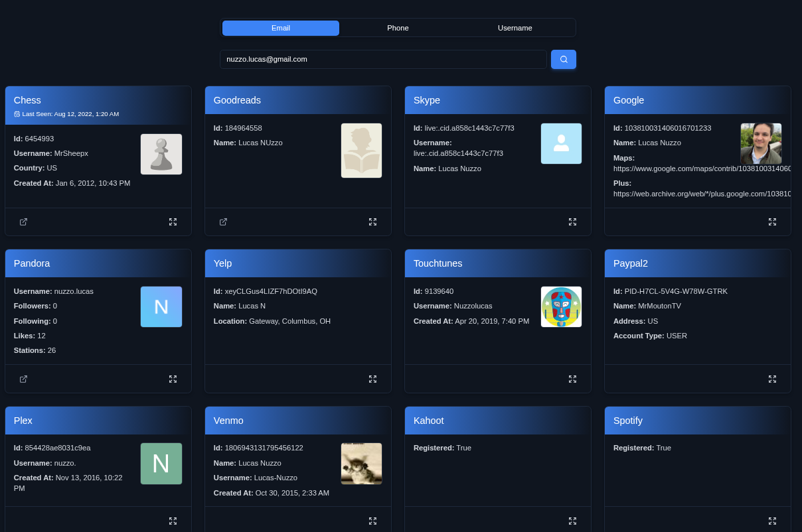
Task: Switch to the Phone search tab
Action: click(398, 28)
